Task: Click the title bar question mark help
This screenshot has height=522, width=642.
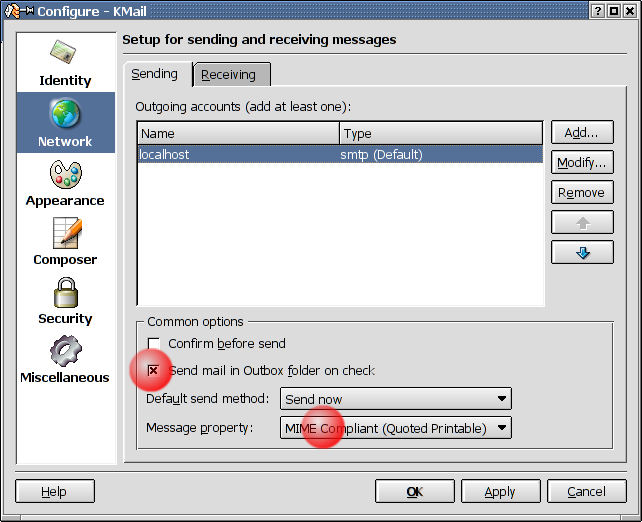Action: [x=598, y=11]
